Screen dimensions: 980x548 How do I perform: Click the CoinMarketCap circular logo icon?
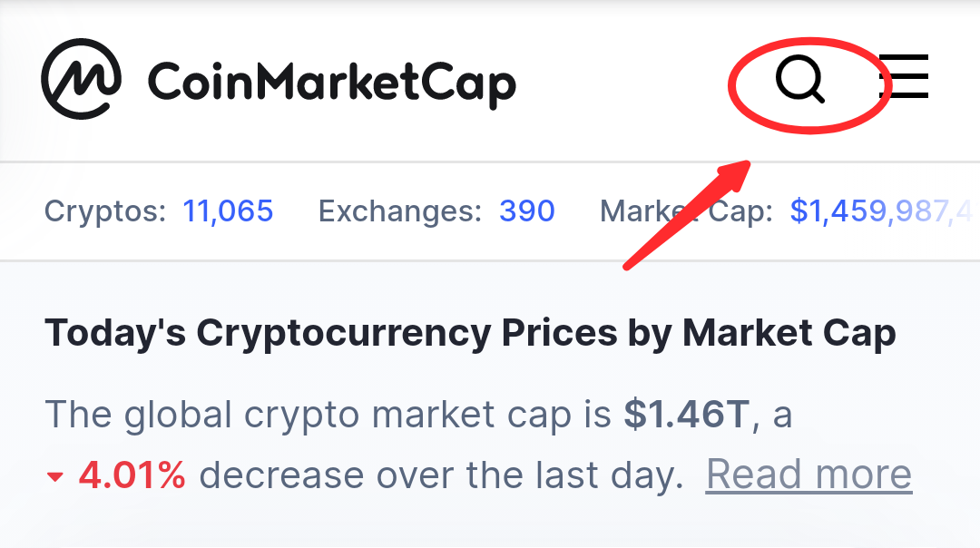[82, 79]
